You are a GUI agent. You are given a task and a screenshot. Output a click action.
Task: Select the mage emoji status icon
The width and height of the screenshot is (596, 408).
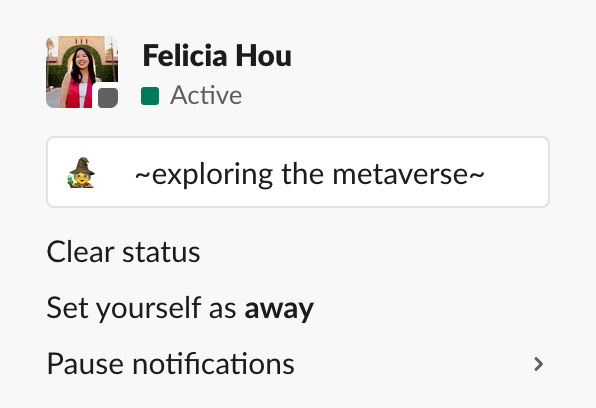[x=82, y=172]
